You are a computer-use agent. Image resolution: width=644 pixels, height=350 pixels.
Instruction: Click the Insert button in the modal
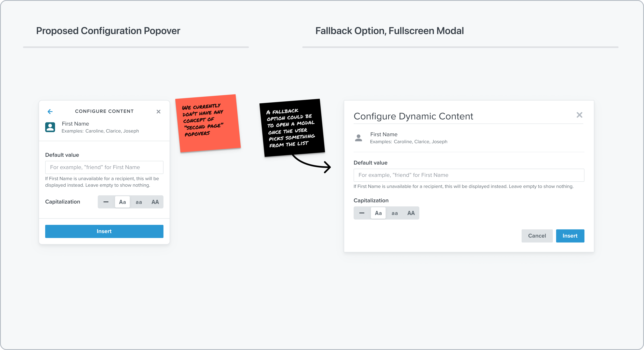[x=570, y=236]
